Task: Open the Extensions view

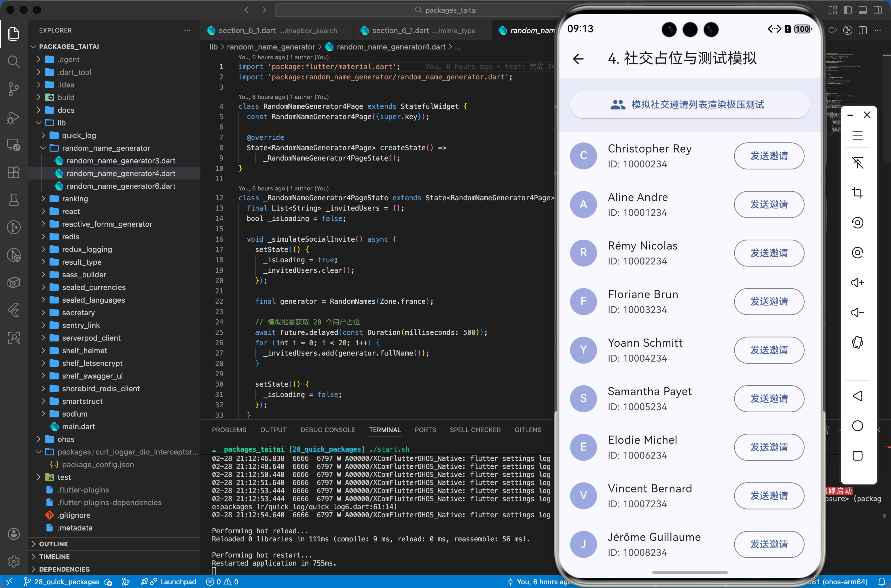Action: pos(14,172)
